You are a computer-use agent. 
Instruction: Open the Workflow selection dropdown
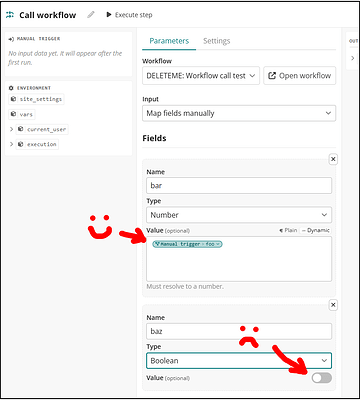coord(201,76)
